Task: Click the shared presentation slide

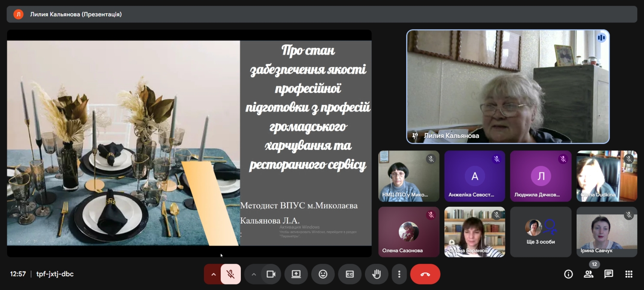Action: [189, 143]
